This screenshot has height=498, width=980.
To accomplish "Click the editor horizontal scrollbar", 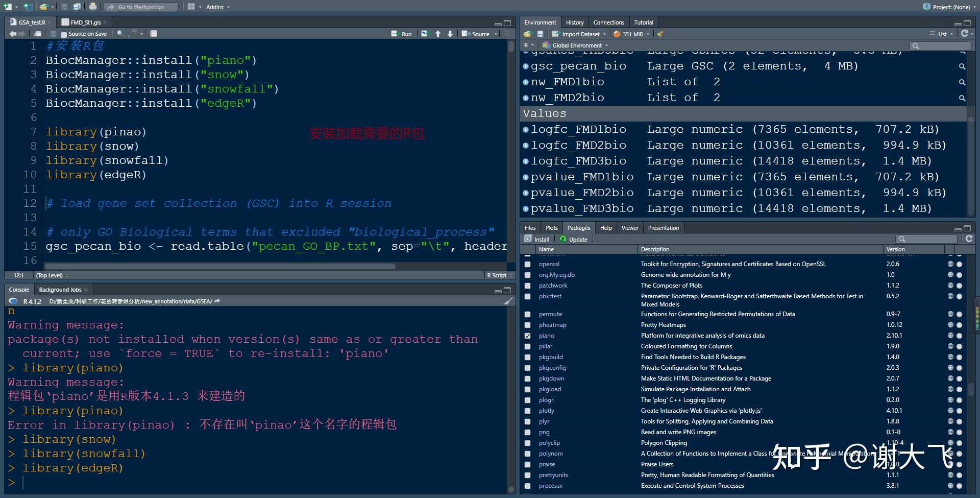I will coord(219,266).
